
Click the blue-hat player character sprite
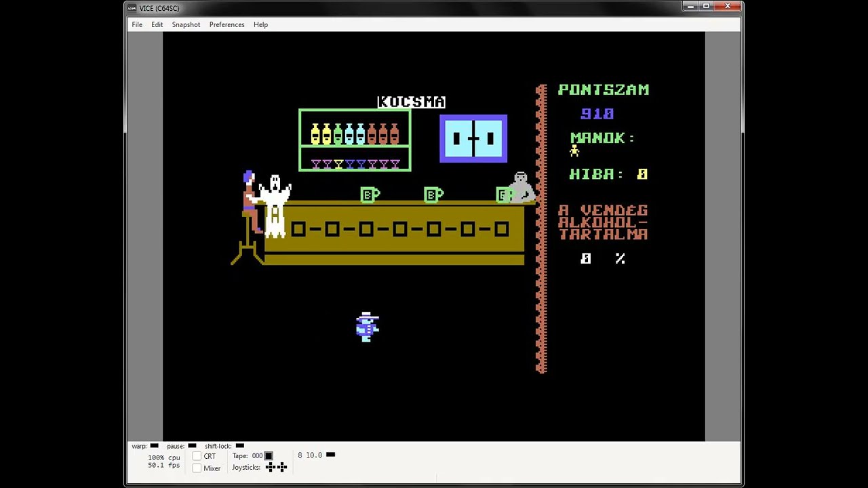[x=367, y=327]
